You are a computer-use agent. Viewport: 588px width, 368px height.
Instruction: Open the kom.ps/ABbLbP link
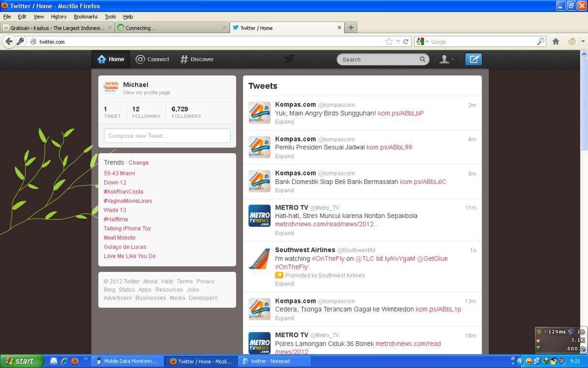tap(401, 114)
